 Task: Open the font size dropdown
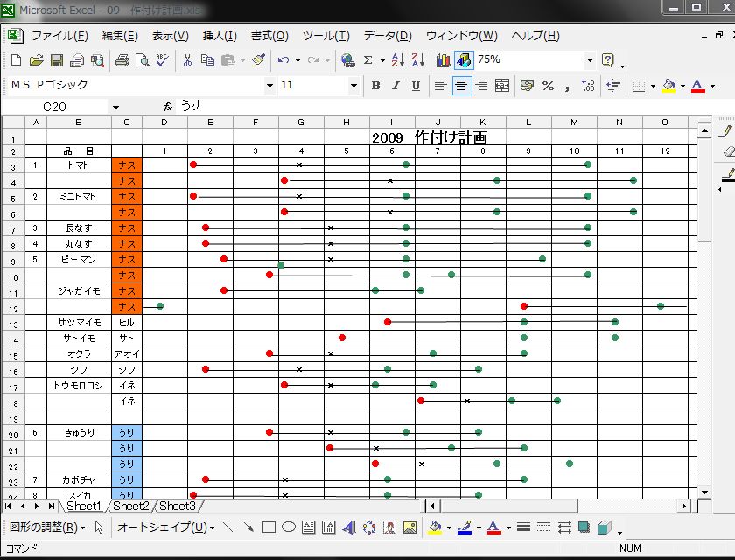pos(353,85)
